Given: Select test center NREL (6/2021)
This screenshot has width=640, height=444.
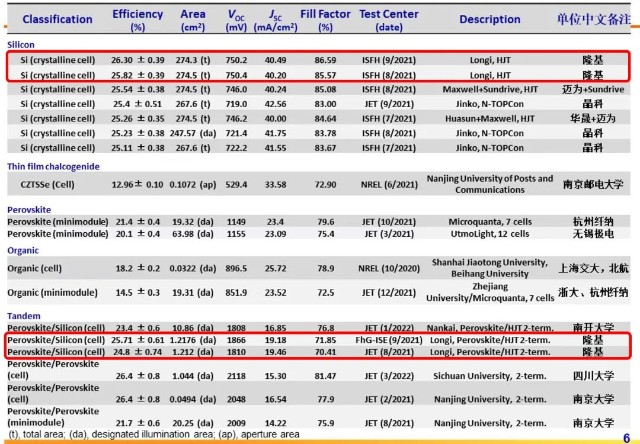Looking at the screenshot, I should pos(389,184).
